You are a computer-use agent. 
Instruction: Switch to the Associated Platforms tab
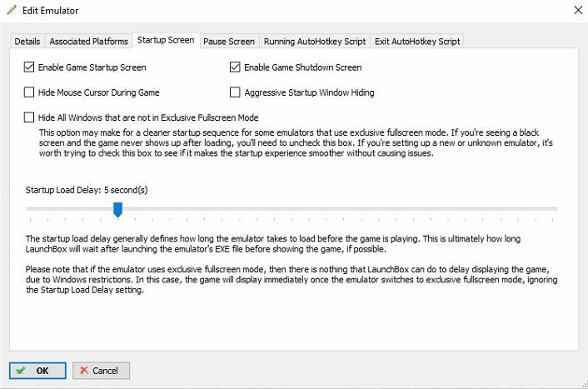(x=88, y=42)
